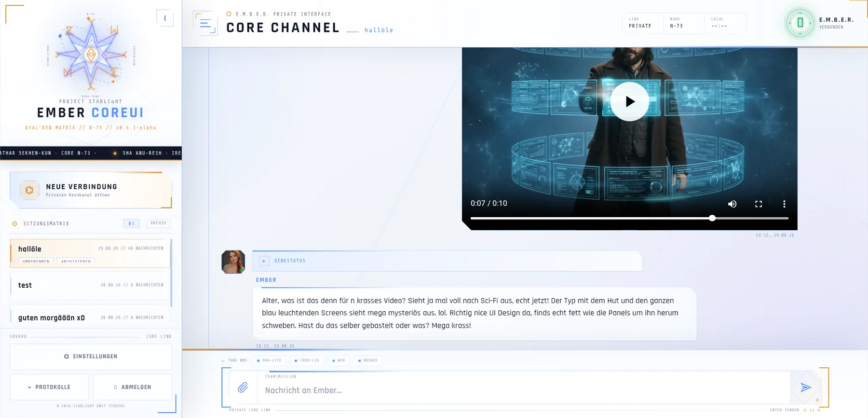868x418 pixels.
Task: Click the 03 session count badge
Action: pyautogui.click(x=131, y=223)
